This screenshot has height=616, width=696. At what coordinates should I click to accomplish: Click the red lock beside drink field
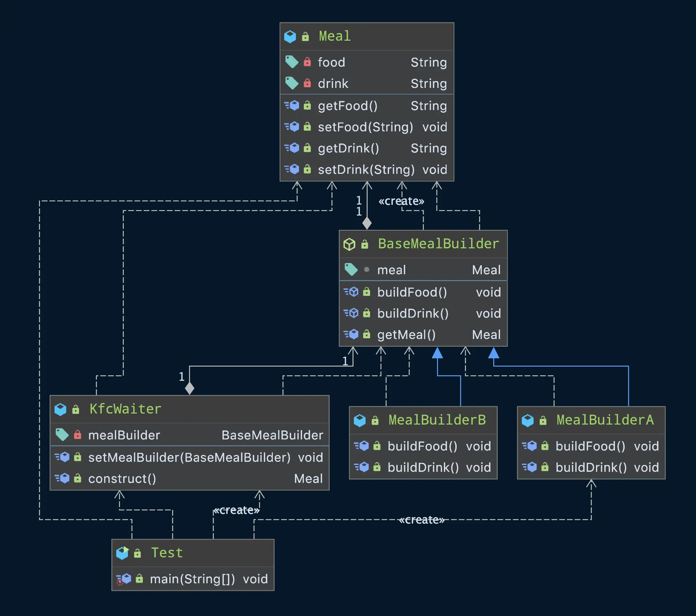coord(307,83)
